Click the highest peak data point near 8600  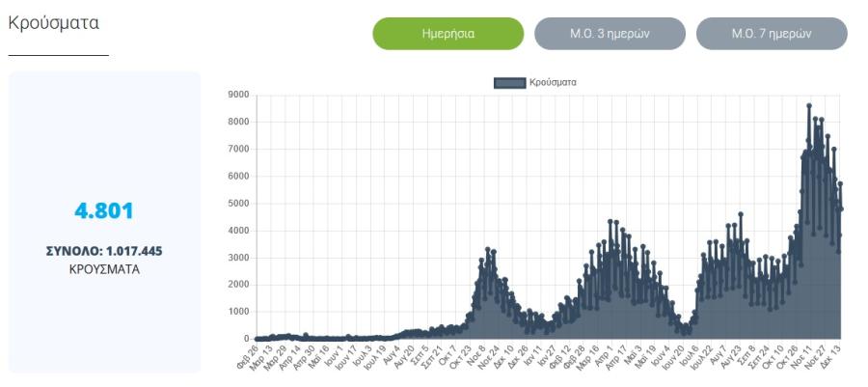coord(809,105)
